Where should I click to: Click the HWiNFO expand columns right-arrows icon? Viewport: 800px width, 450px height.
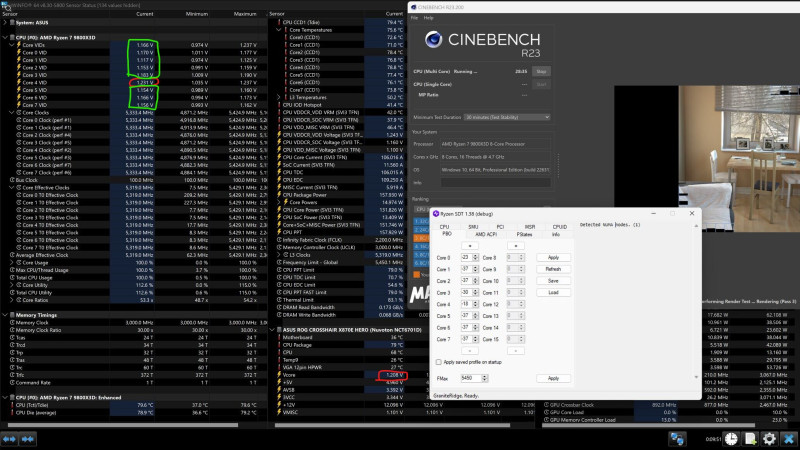tap(28, 439)
